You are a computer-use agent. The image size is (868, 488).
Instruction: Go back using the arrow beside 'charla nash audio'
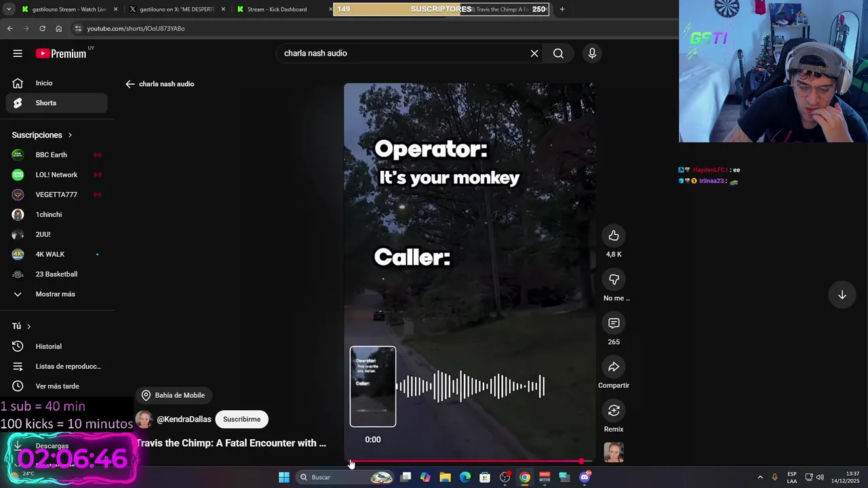(x=130, y=84)
